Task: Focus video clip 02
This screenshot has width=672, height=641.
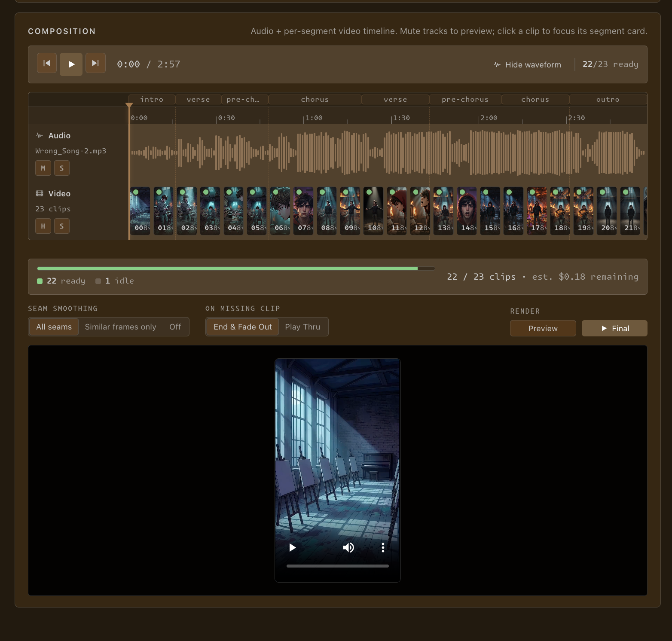Action: point(187,211)
